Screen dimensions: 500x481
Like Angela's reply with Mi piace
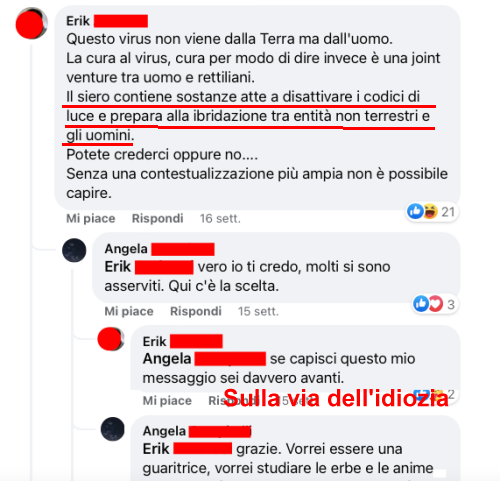[x=129, y=311]
